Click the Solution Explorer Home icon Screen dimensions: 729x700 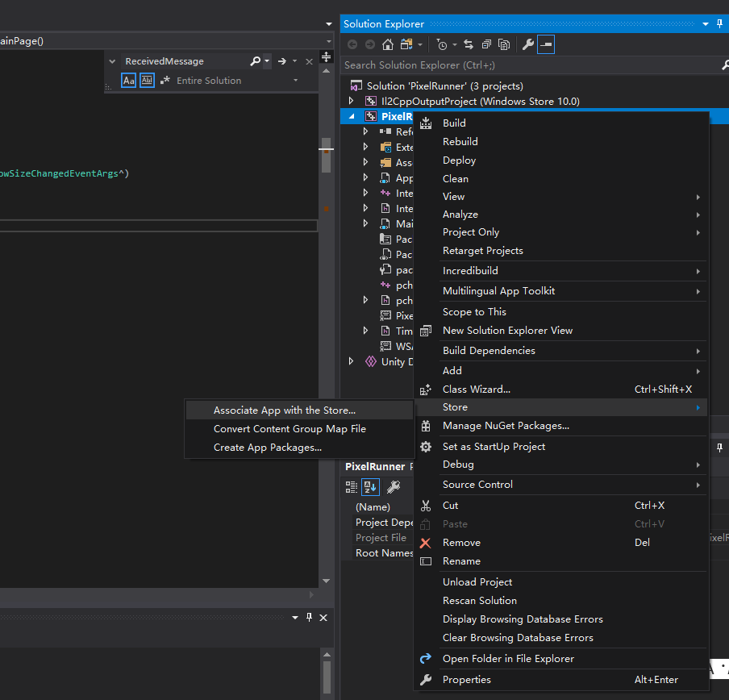(x=388, y=44)
